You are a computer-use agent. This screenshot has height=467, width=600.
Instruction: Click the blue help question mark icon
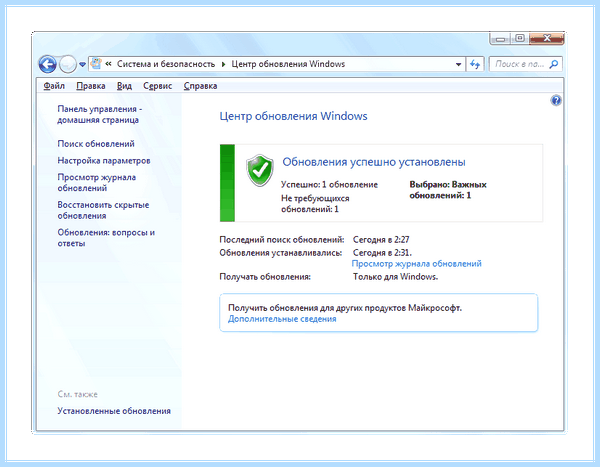pos(556,100)
